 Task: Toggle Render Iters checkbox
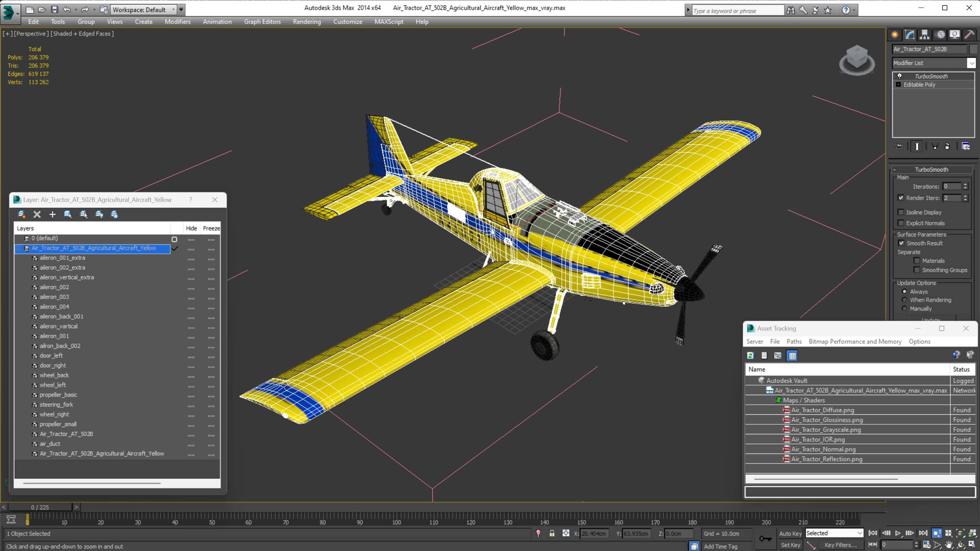[x=901, y=197]
